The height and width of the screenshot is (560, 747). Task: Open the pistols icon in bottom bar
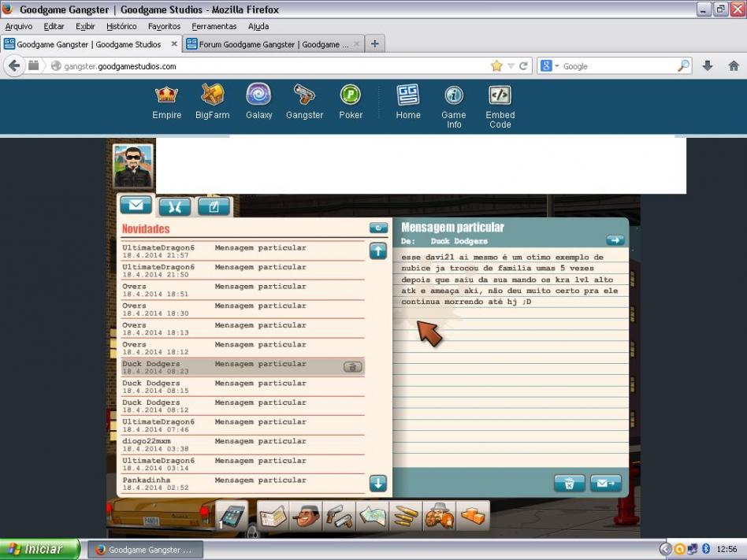(x=339, y=516)
